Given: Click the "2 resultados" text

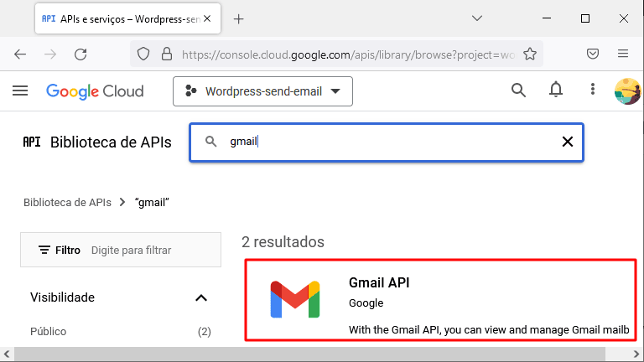Looking at the screenshot, I should pyautogui.click(x=283, y=242).
